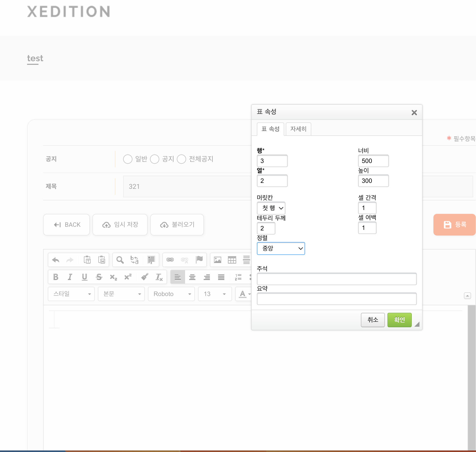Image resolution: width=476 pixels, height=452 pixels.
Task: Insert a link with chain icon
Action: tap(170, 260)
